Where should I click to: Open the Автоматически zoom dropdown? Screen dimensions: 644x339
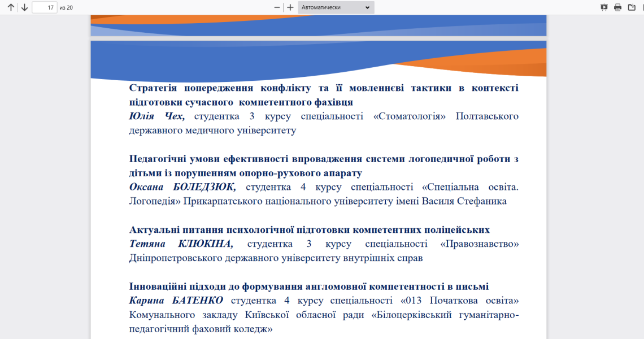(336, 7)
